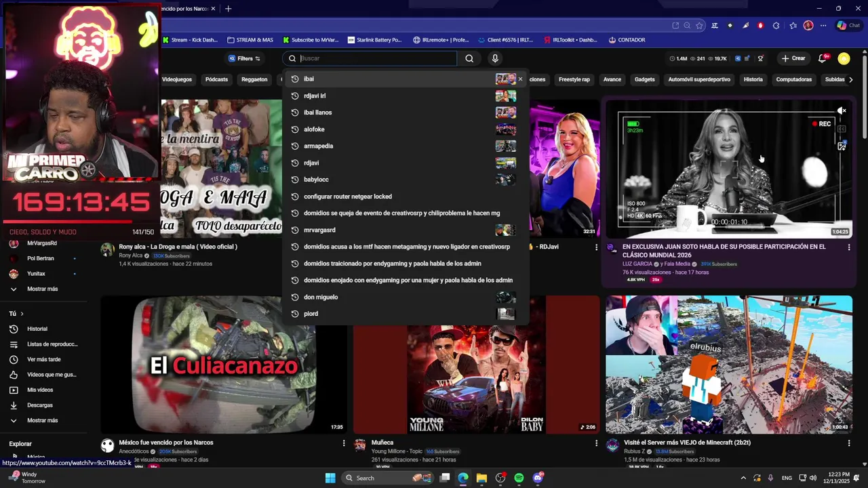Screen dimensions: 868x488
Task: Expand subscriptions with first Mostrar más
Action: click(x=42, y=289)
